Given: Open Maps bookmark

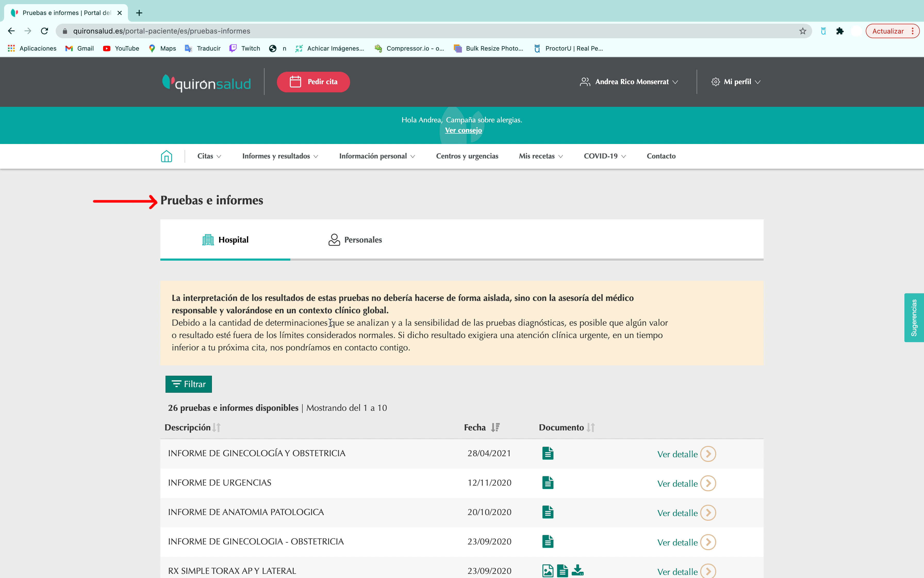Looking at the screenshot, I should [162, 49].
